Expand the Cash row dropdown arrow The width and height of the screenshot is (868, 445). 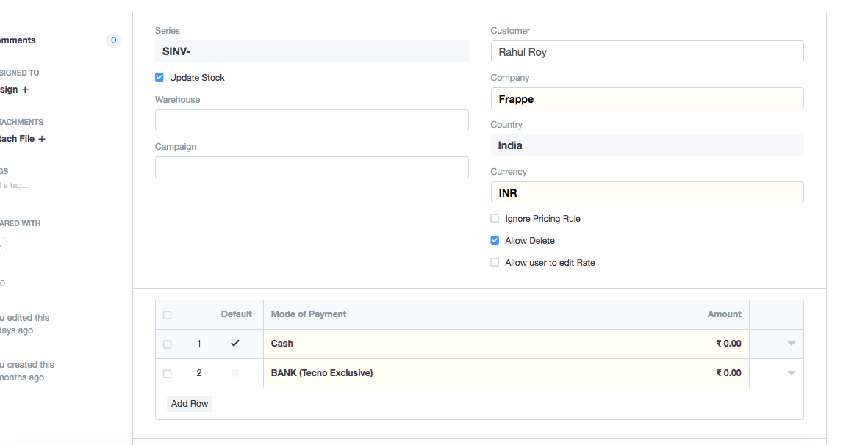(x=791, y=344)
